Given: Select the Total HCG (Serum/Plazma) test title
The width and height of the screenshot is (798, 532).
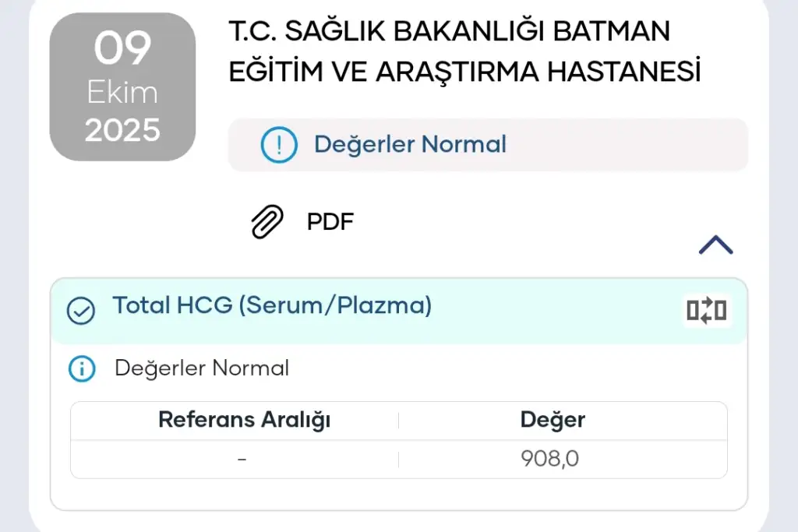Looking at the screenshot, I should (x=272, y=305).
